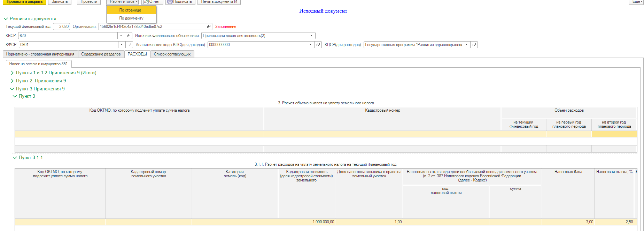
Task: Select По документу menu option
Action: tap(131, 18)
